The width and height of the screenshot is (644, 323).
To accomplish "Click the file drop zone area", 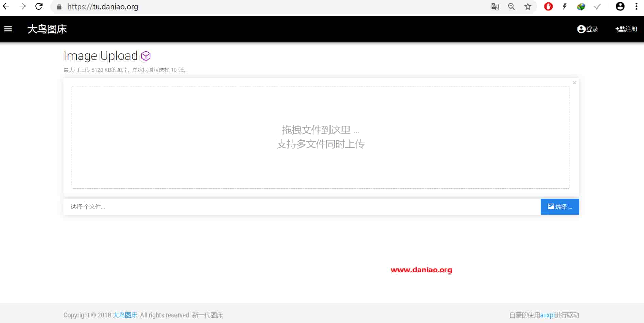I will 321,137.
